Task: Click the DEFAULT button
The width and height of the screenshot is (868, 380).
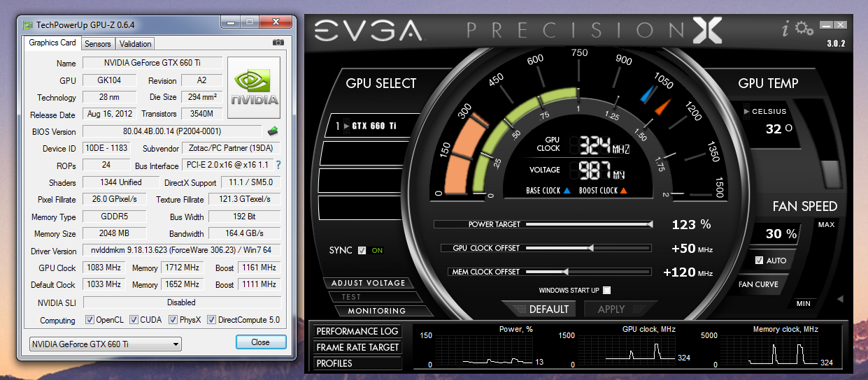Action: (539, 309)
